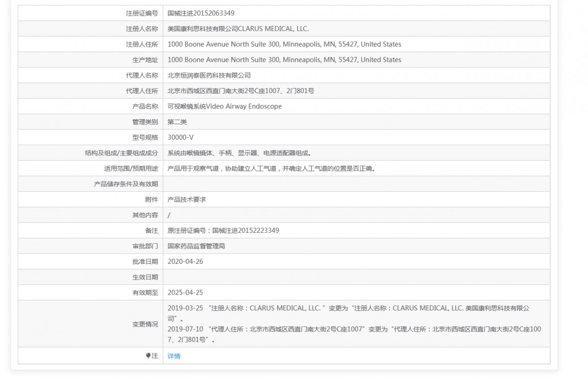The height and width of the screenshot is (383, 588).
Task: Select expiry date 2025-04-25
Action: pyautogui.click(x=185, y=293)
